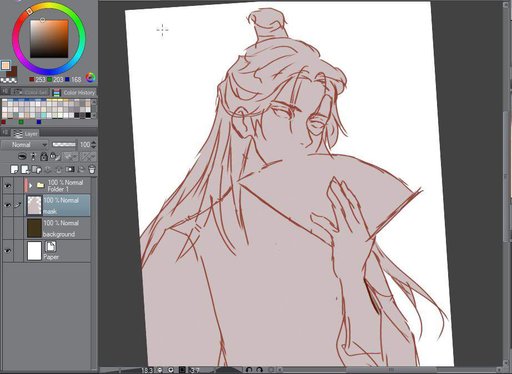Switch to the Color History tab
The height and width of the screenshot is (374, 512).
pos(75,92)
